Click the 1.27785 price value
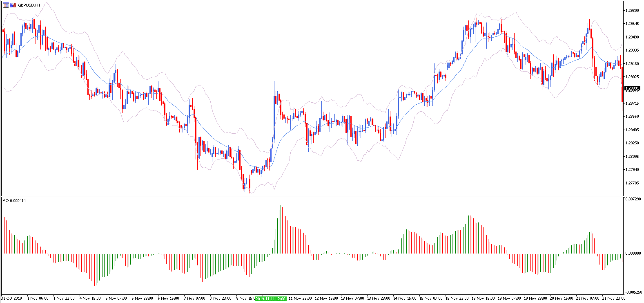Viewport: 644px width, 303px height. 632,183
